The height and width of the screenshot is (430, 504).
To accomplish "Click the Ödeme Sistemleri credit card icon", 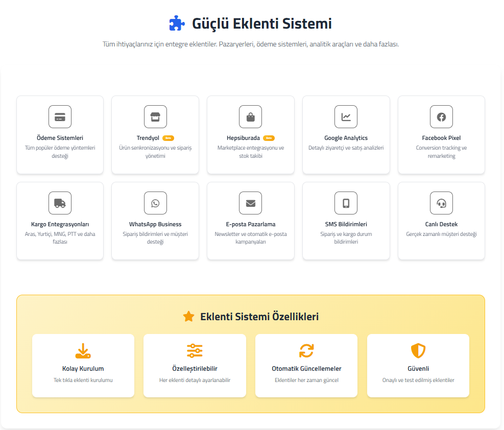I will pyautogui.click(x=60, y=117).
